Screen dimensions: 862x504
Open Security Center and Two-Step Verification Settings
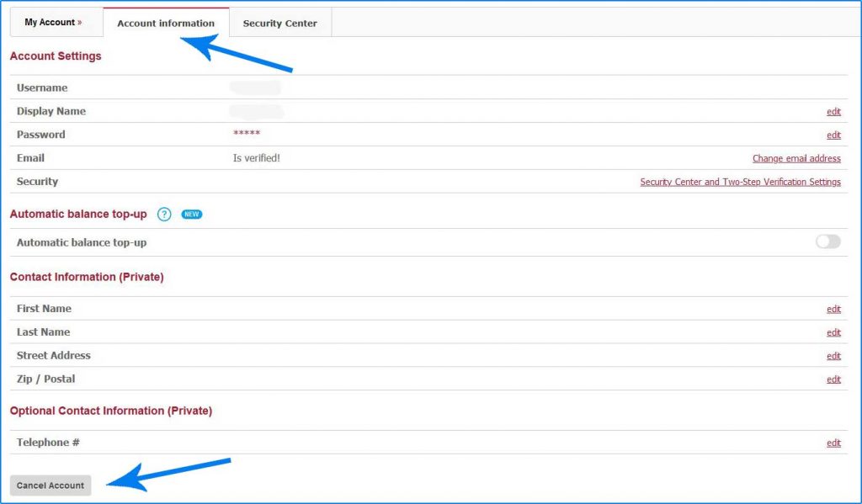pyautogui.click(x=741, y=182)
